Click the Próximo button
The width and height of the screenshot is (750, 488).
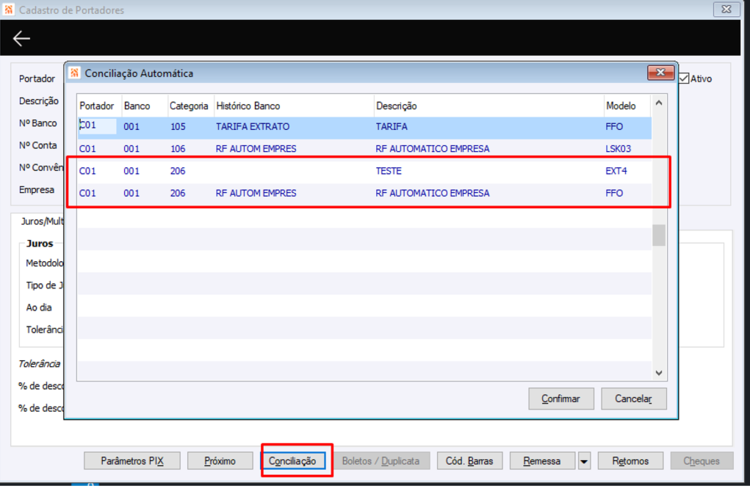point(220,461)
